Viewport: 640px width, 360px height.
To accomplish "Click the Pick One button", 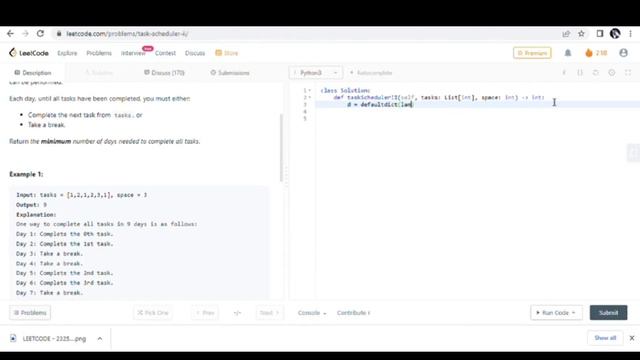I will 153,313.
